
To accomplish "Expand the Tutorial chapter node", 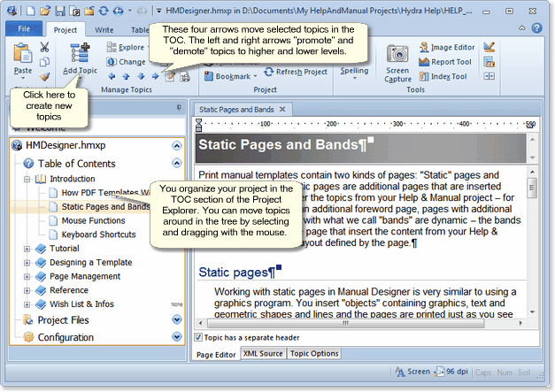I will pos(27,249).
